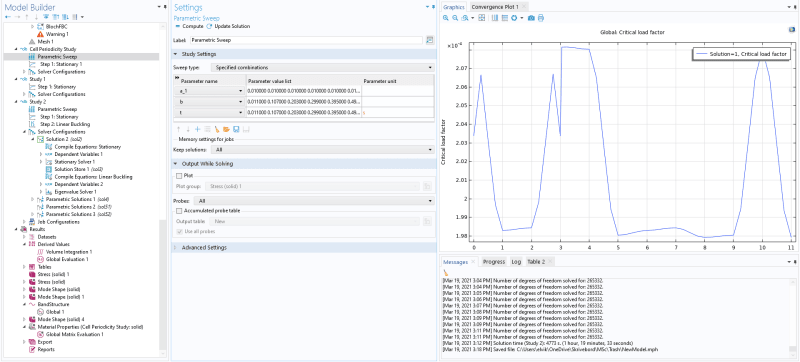Switch to the Progress tab
Viewport: 800px width, 362px height.
click(494, 262)
